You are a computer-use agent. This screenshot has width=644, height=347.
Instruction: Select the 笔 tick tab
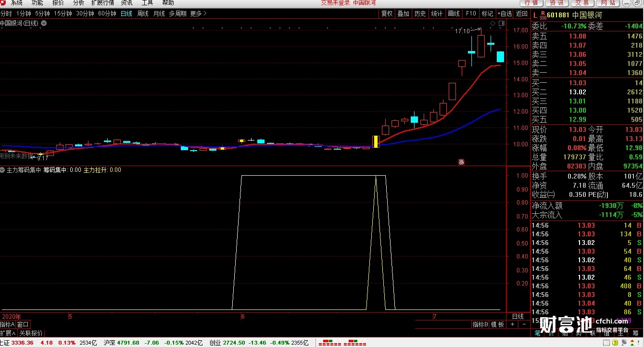(x=537, y=333)
